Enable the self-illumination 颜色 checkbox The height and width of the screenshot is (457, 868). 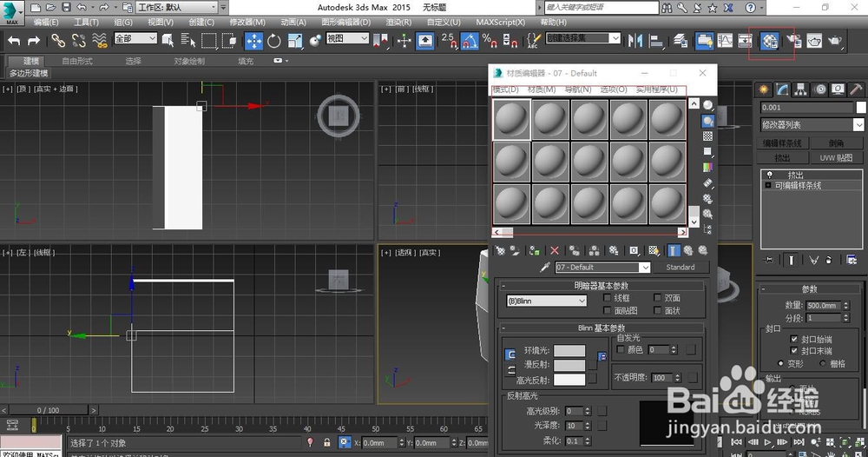point(621,349)
